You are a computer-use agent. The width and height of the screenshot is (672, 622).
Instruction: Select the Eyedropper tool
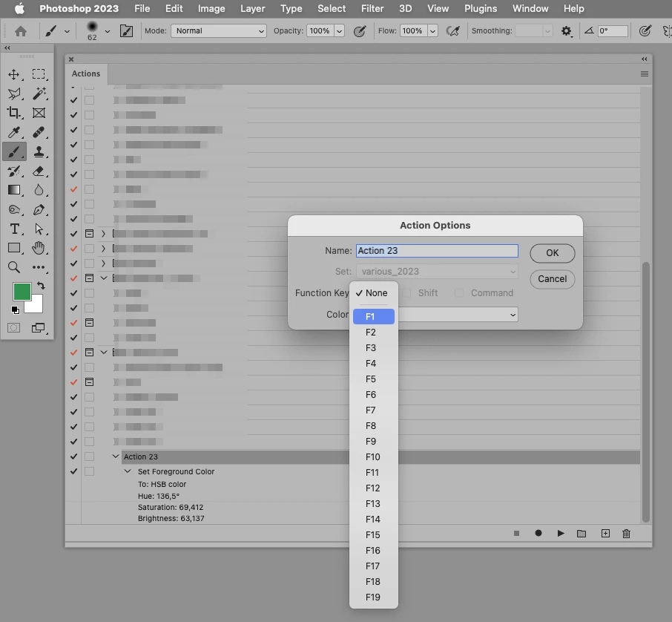tap(13, 132)
